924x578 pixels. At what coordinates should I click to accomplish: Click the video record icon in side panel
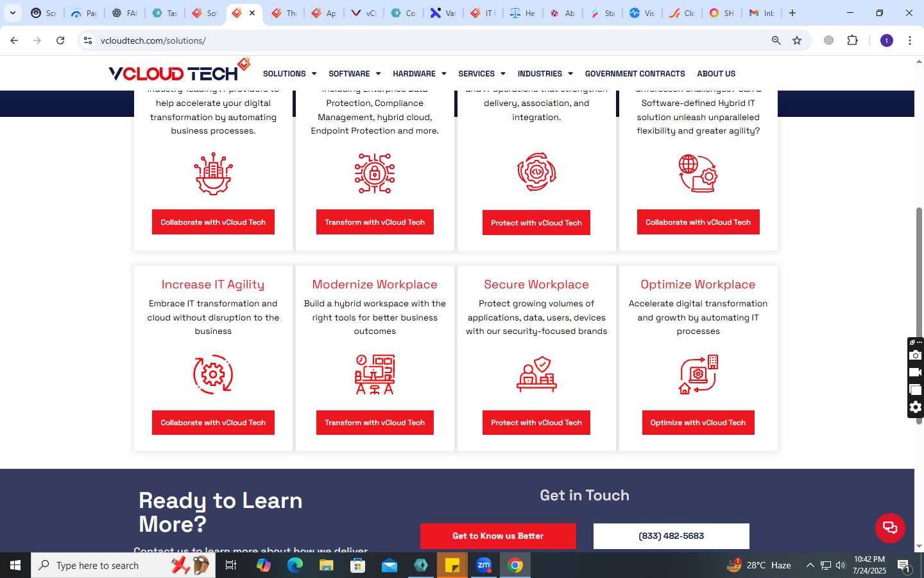click(x=916, y=372)
